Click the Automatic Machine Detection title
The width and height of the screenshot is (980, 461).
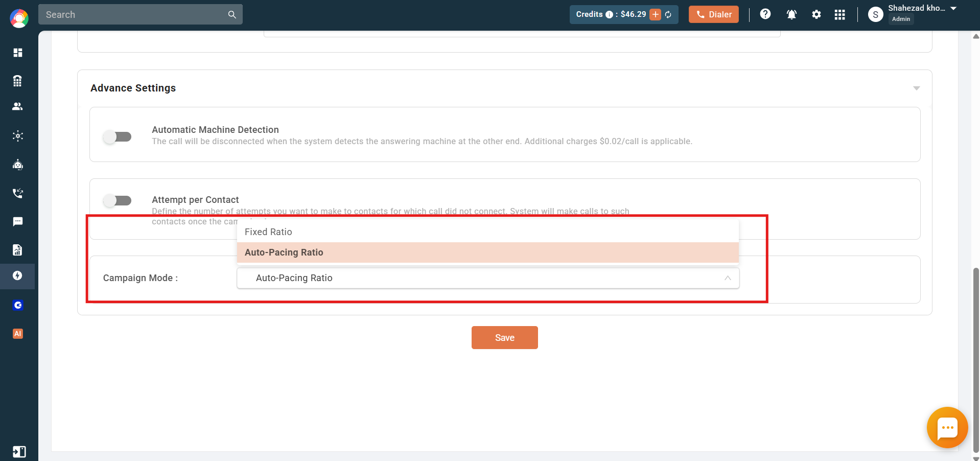pos(215,130)
